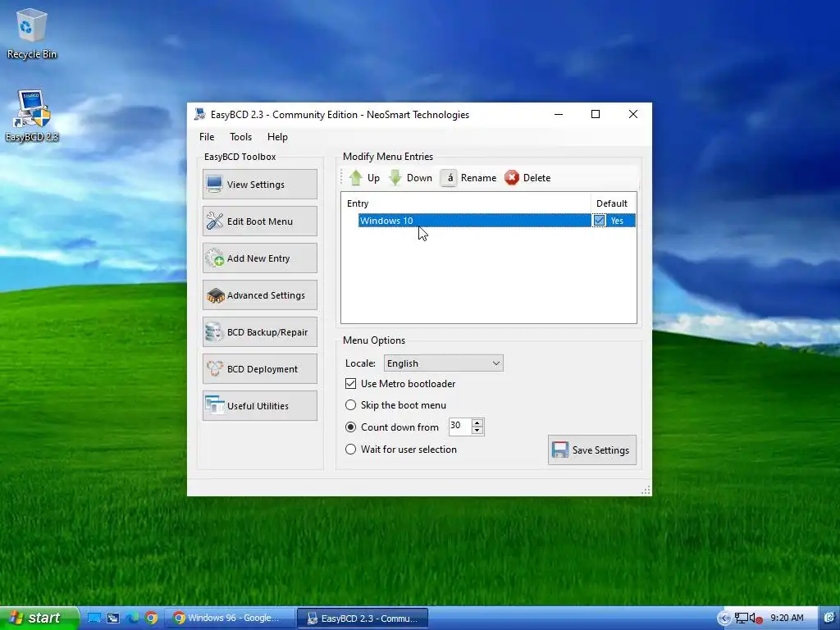Switch to Windows 96 Chrome taskbar window
840x630 pixels.
click(230, 619)
